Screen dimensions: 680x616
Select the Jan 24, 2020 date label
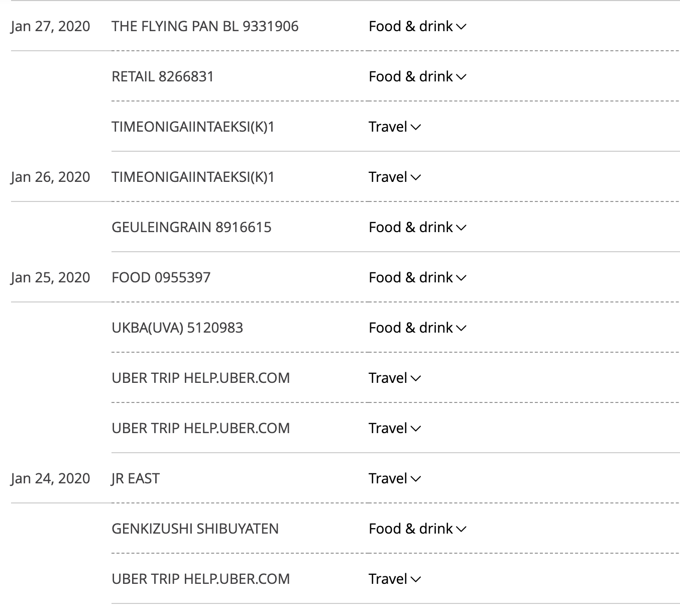click(50, 479)
